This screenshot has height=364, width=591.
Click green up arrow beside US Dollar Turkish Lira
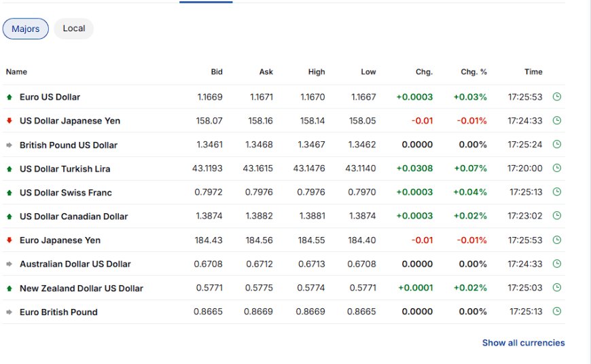(10, 169)
